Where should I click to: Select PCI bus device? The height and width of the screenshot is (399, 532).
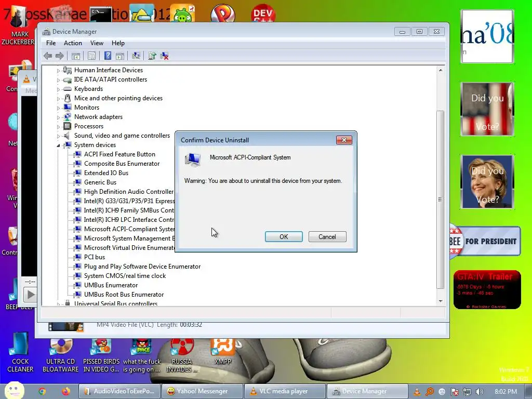[x=95, y=257]
